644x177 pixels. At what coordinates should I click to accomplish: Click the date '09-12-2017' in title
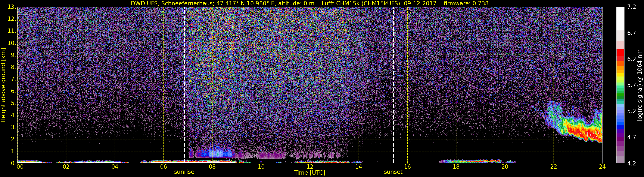click(420, 3)
